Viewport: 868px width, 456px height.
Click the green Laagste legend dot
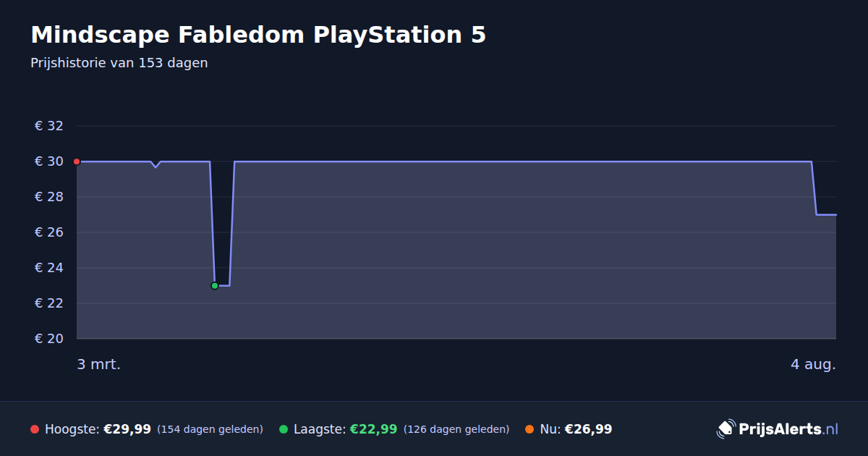[284, 429]
